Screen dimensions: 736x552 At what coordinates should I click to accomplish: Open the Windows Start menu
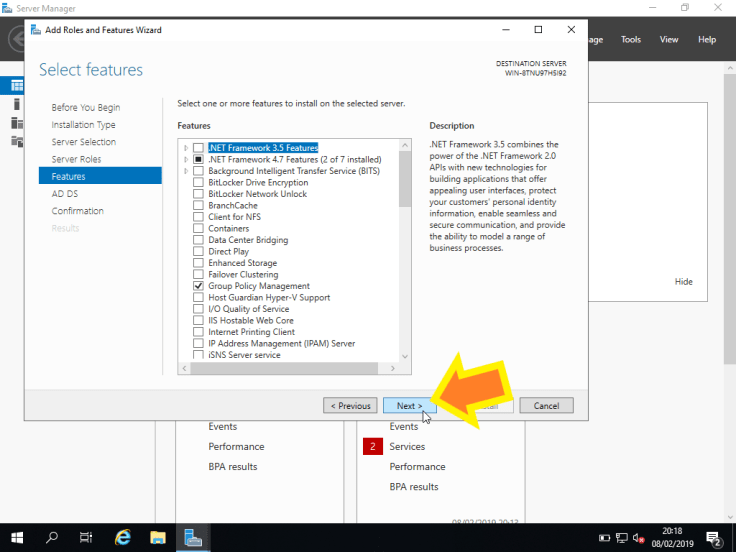tap(17, 538)
